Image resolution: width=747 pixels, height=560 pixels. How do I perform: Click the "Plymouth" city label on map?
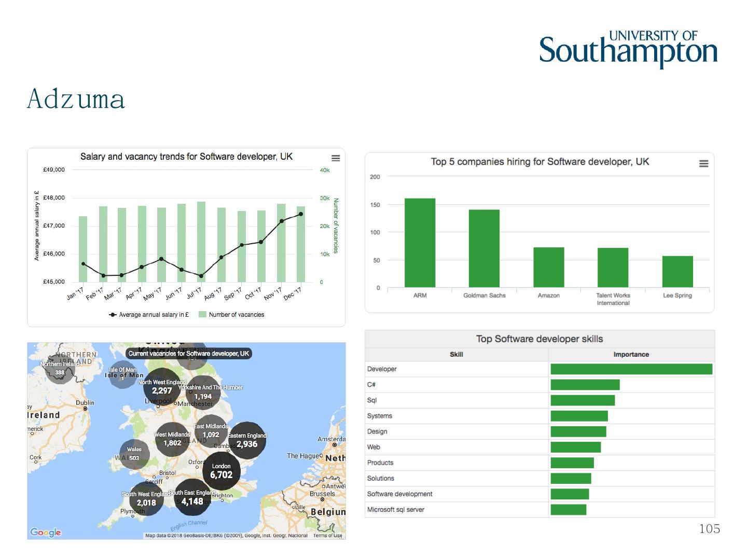click(133, 511)
